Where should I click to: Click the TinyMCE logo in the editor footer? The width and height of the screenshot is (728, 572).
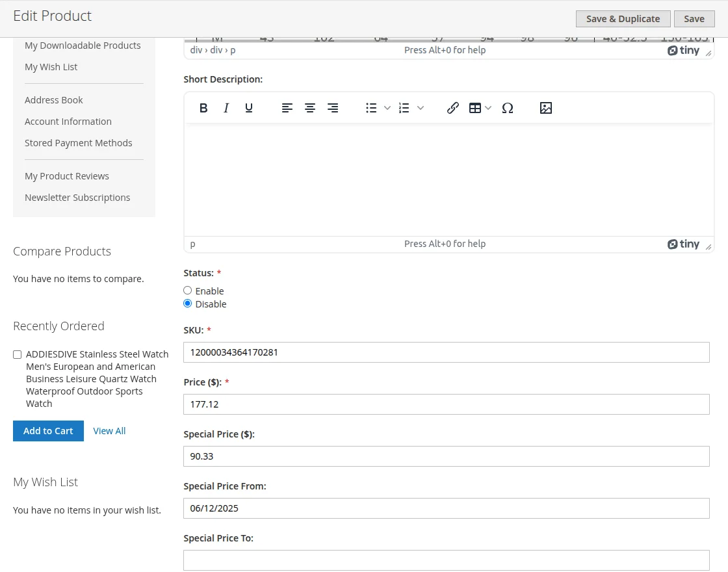tap(683, 244)
